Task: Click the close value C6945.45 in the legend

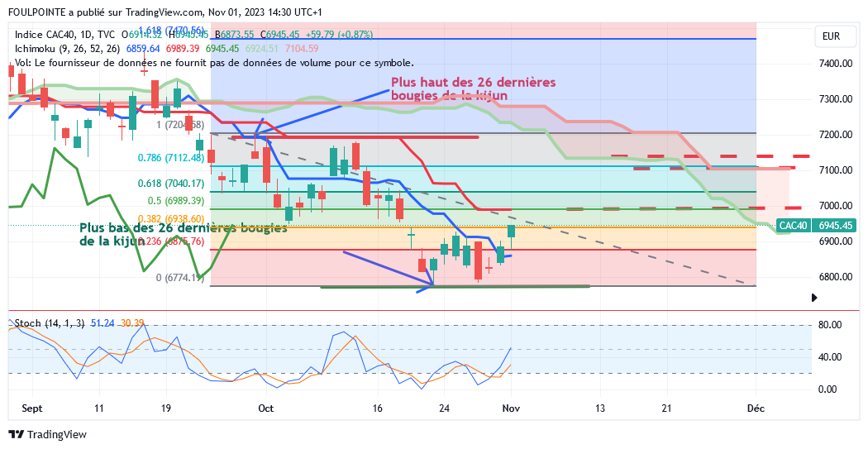Action: click(x=279, y=35)
